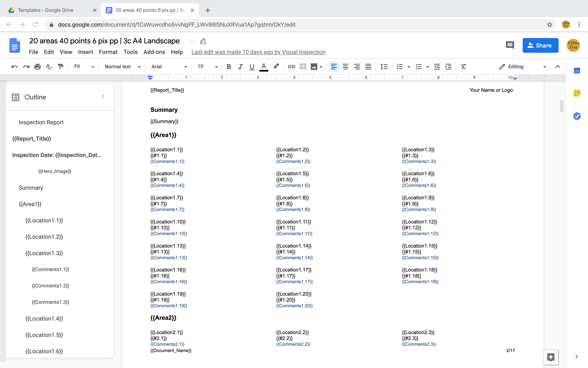Viewport: 588px width, 368px height.
Task: Create a bulleted list
Action: click(418, 67)
